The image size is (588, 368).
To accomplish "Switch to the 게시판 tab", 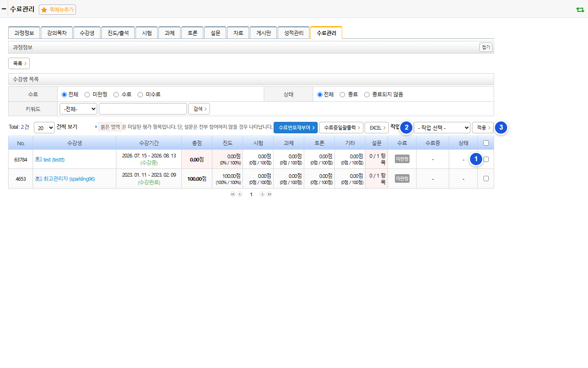I will click(263, 33).
